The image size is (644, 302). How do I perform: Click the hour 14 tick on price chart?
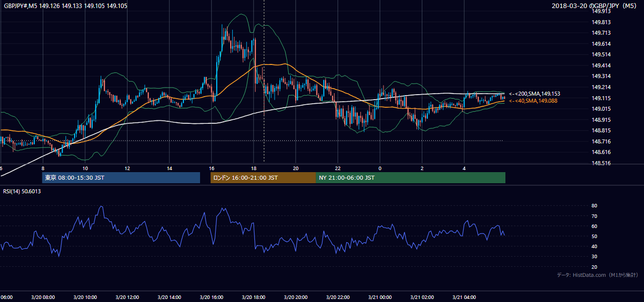tap(169, 168)
